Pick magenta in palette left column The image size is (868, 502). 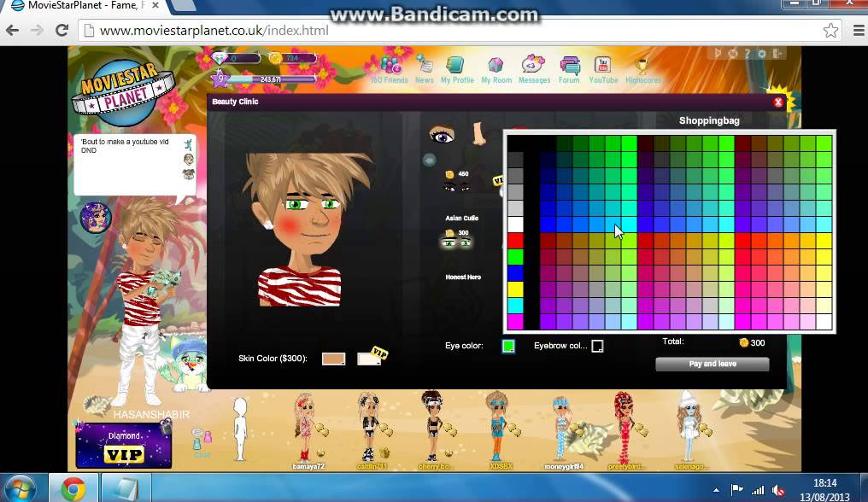tap(515, 322)
